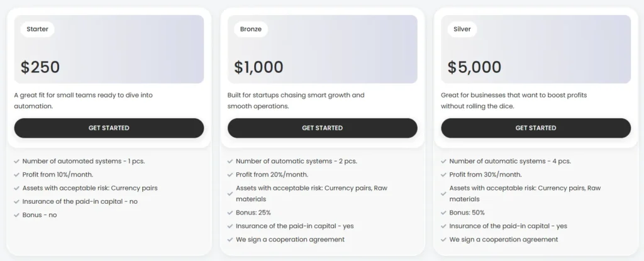The image size is (644, 261).
Task: Click the checkmark beside Starter 'Profit from 10%/month'
Action: [16, 175]
